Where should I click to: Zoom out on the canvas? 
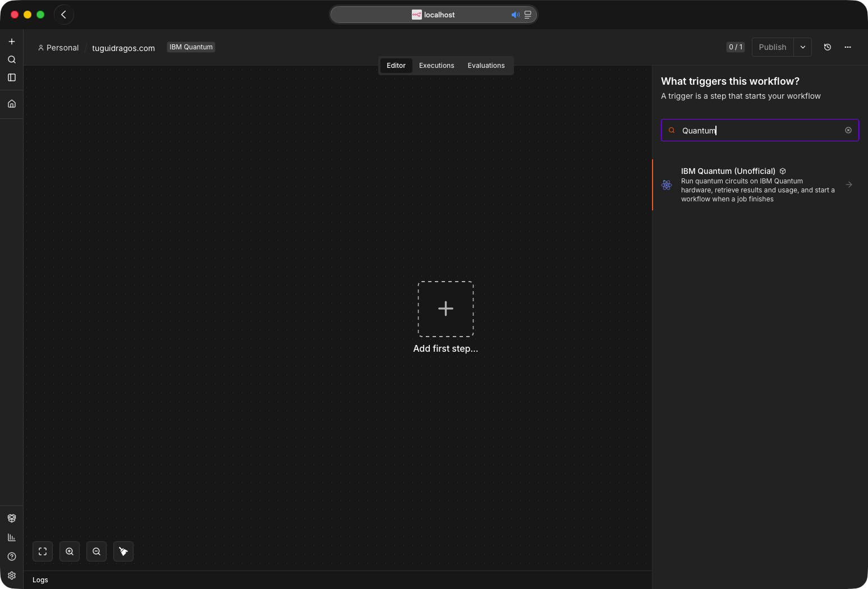tap(97, 551)
